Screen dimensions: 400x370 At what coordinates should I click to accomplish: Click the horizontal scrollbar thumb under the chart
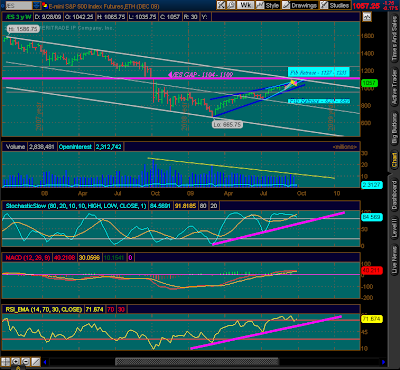(x=197, y=362)
